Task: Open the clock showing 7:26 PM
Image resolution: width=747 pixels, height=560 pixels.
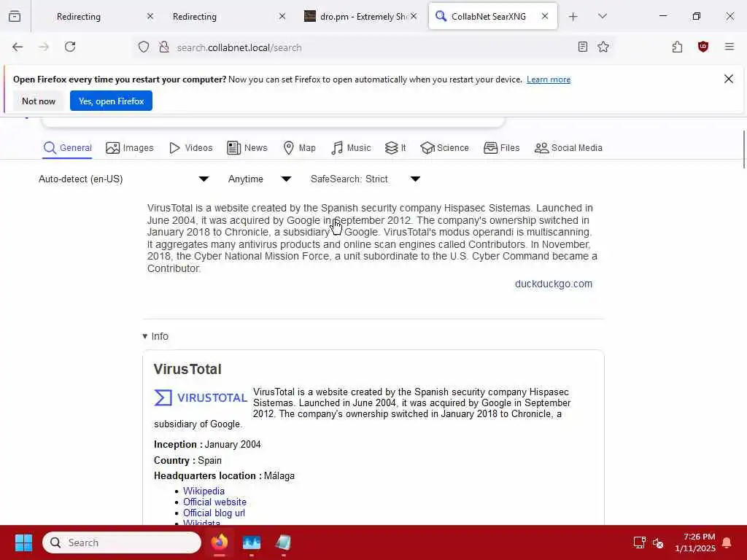Action: [x=695, y=542]
